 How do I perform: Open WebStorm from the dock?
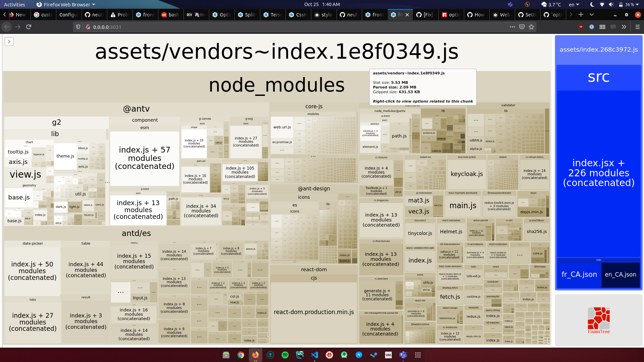(x=300, y=355)
